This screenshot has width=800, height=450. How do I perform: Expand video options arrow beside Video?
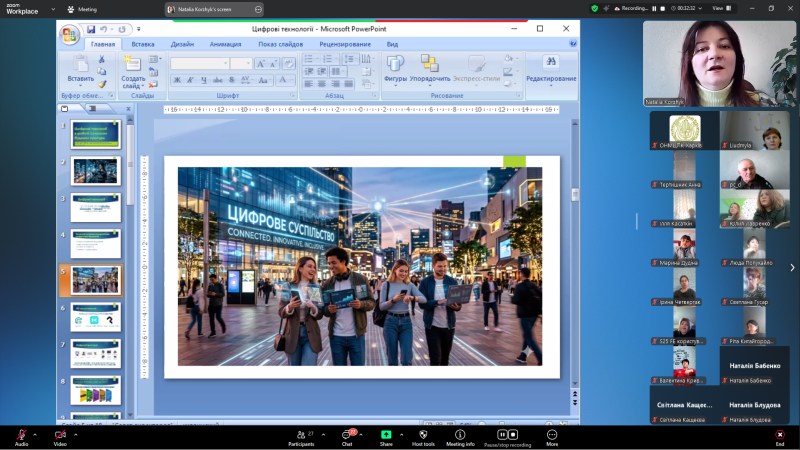(x=76, y=434)
